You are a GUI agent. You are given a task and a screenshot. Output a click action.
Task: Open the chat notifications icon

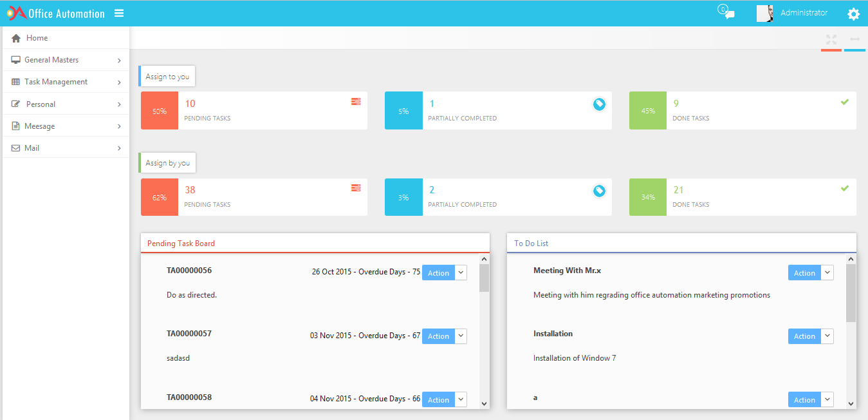tap(726, 12)
